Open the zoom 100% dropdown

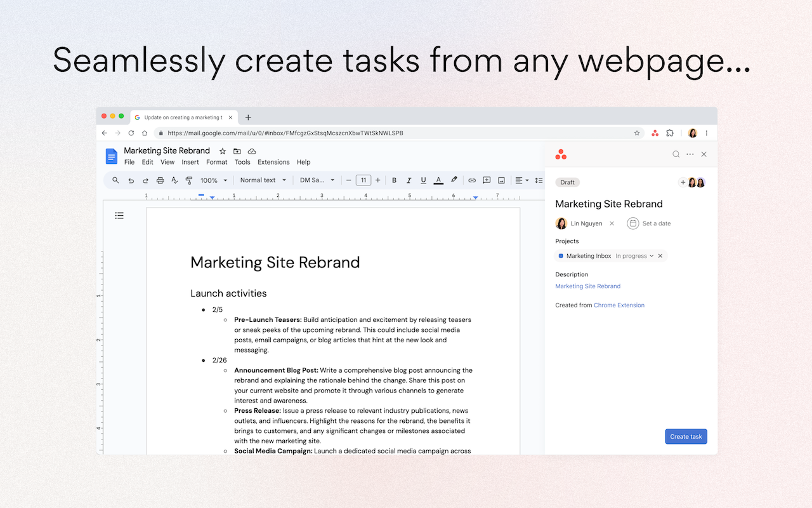pos(214,180)
